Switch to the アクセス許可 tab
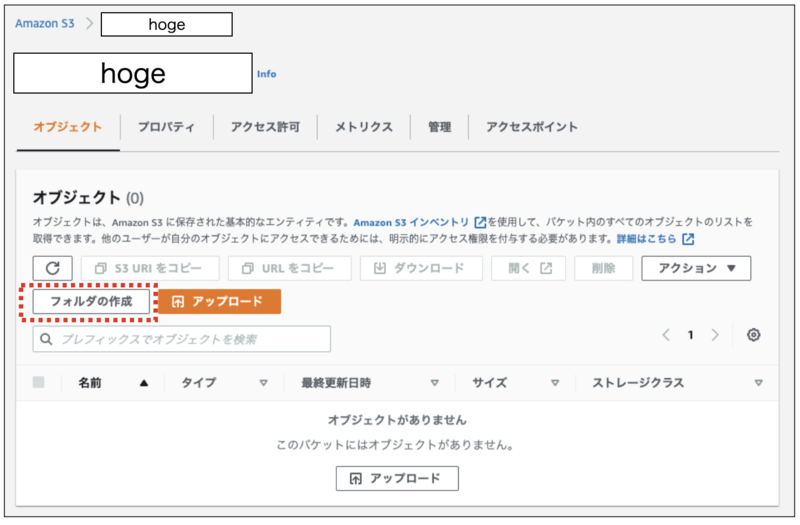The width and height of the screenshot is (800, 525). coord(265,127)
